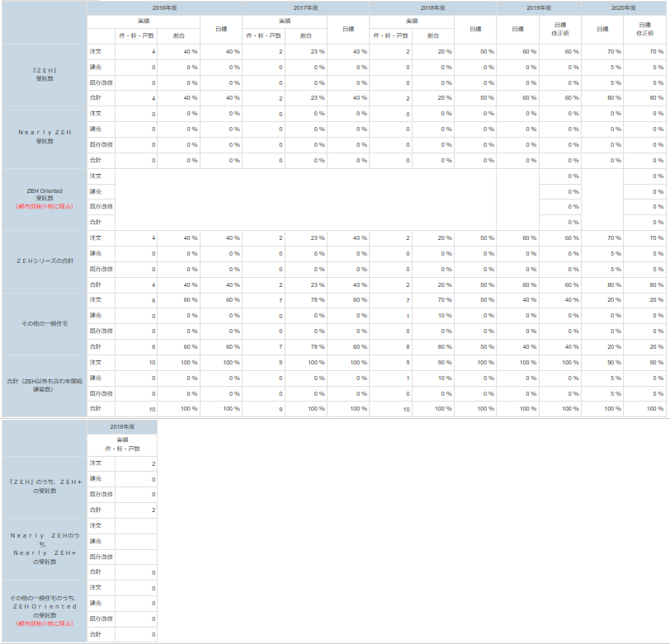Click the 2018 目標 50 % in ZEHシリーズの合計 注文 row

475,237
